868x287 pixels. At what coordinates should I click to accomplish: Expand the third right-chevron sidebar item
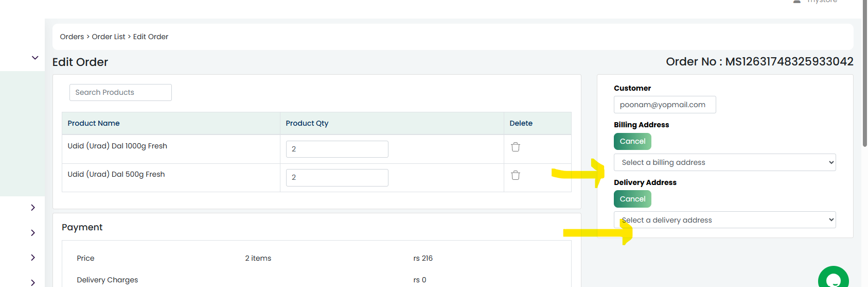[x=33, y=258]
